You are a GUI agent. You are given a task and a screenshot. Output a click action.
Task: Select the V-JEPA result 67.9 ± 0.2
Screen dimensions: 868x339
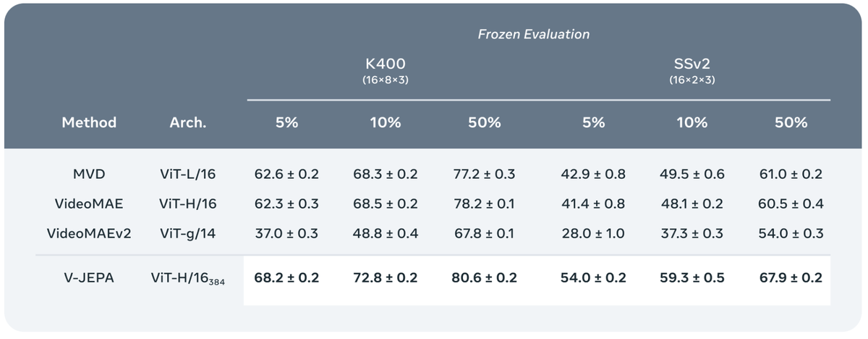(x=791, y=278)
